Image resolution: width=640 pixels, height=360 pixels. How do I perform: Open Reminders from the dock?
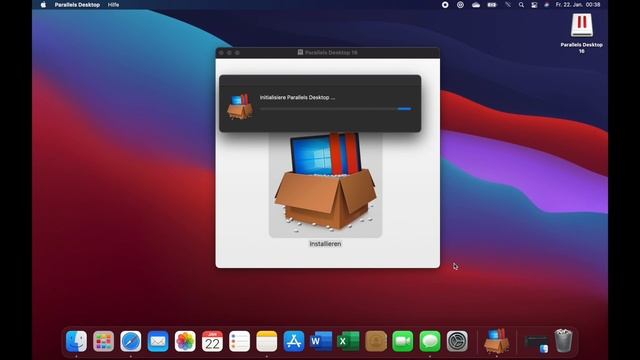[240, 341]
